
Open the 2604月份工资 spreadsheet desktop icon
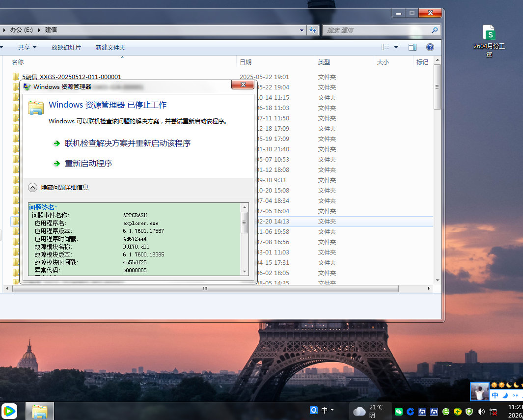(489, 41)
